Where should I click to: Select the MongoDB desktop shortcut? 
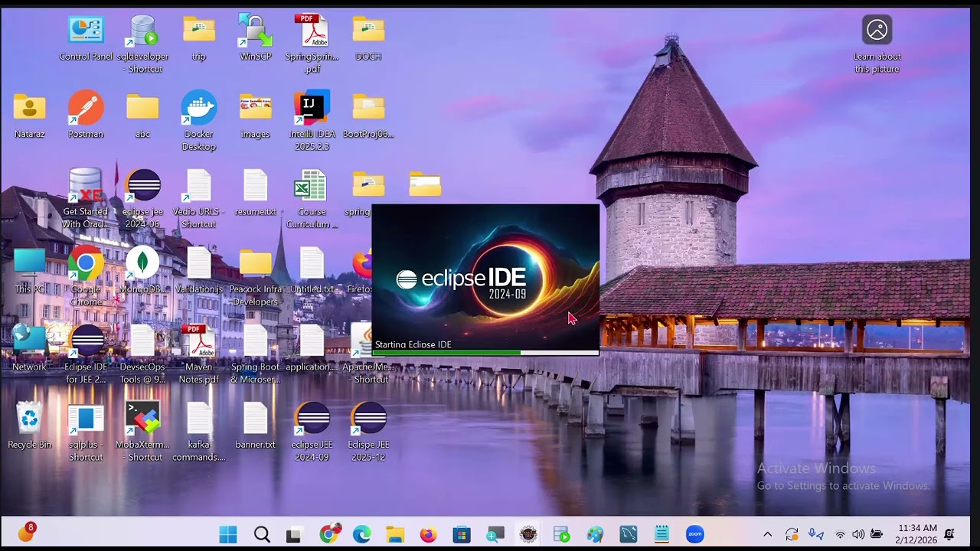(142, 271)
